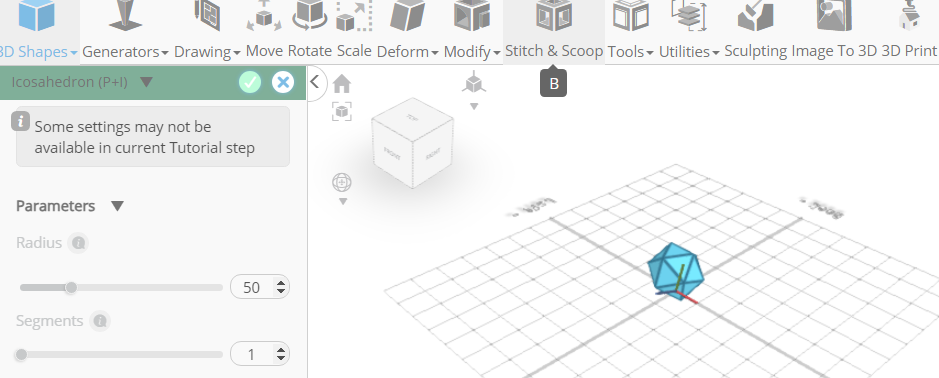This screenshot has width=939, height=378.
Task: Open the Modify dropdown menu
Action: 497,53
